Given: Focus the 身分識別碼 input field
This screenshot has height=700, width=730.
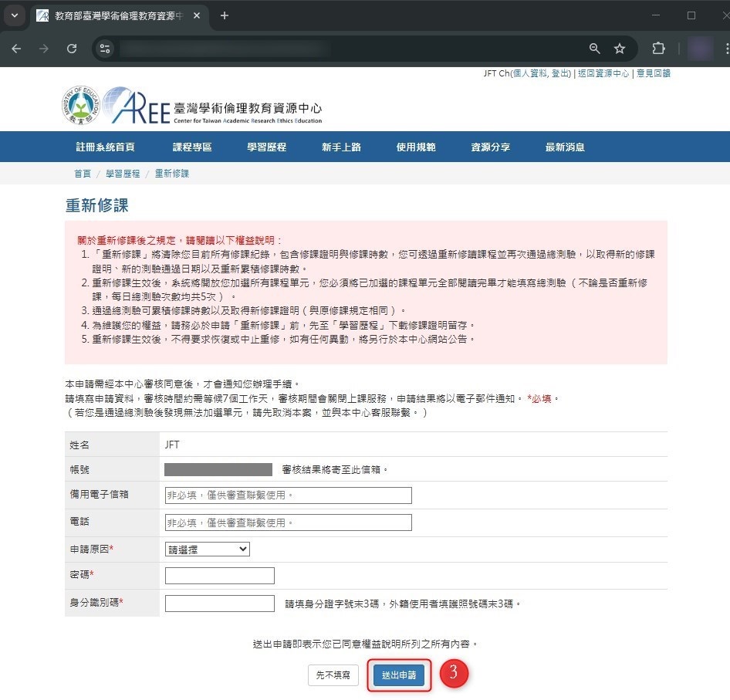Looking at the screenshot, I should [x=220, y=603].
